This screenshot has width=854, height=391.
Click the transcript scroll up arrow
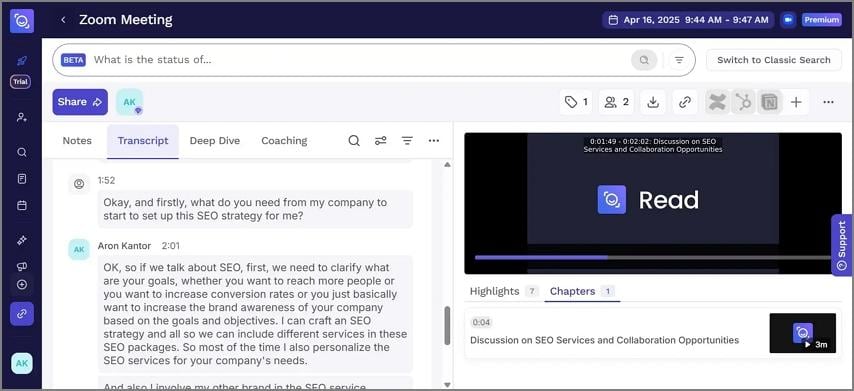click(447, 164)
